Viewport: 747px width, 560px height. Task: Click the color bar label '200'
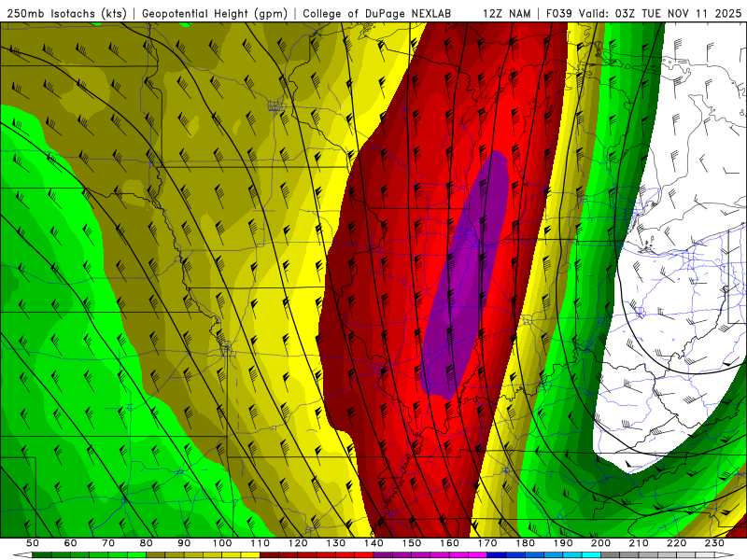600,543
